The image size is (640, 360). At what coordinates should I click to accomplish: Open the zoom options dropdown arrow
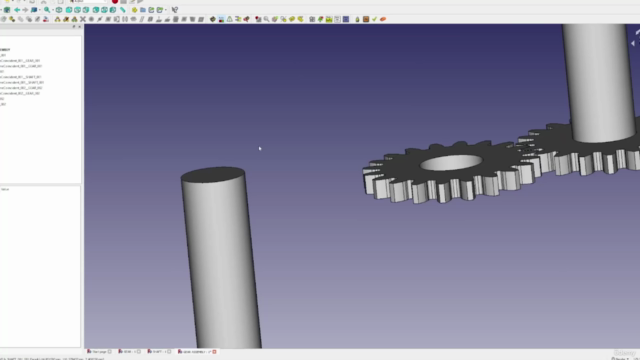pos(52,10)
